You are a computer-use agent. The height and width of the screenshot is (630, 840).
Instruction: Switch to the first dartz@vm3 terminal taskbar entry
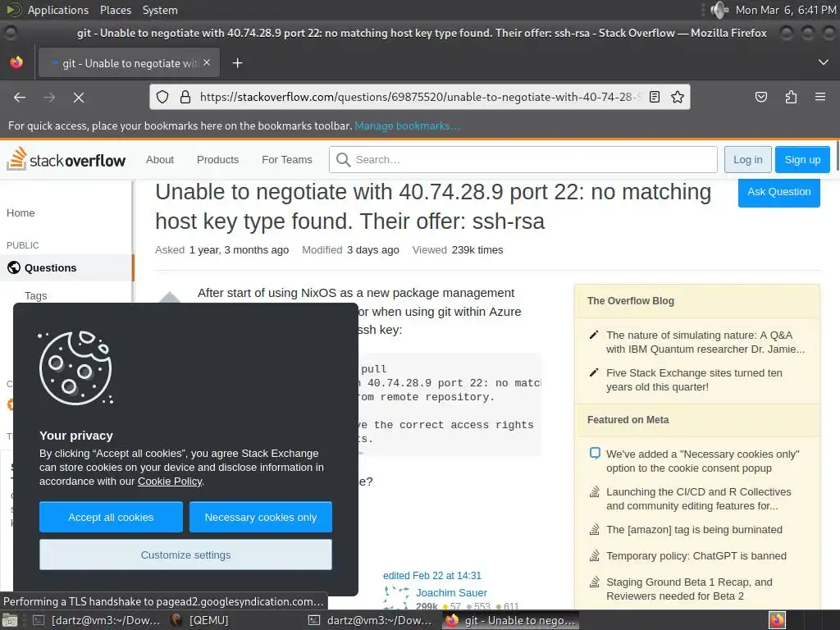pos(97,620)
